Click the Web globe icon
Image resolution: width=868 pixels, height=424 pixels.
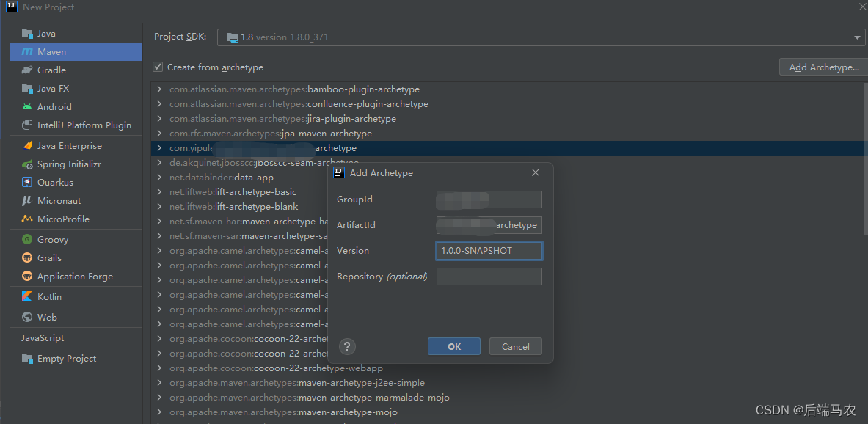pos(27,317)
